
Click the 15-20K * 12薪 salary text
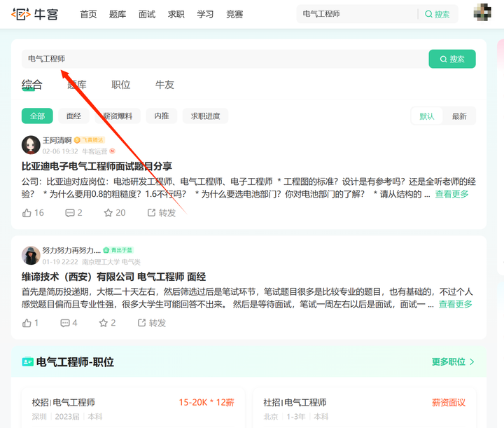pos(206,403)
